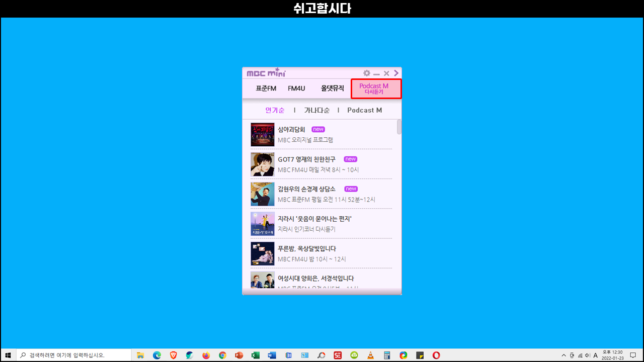The image size is (644, 362).
Task: Launch Opera browser from the taskbar
Action: (x=436, y=355)
